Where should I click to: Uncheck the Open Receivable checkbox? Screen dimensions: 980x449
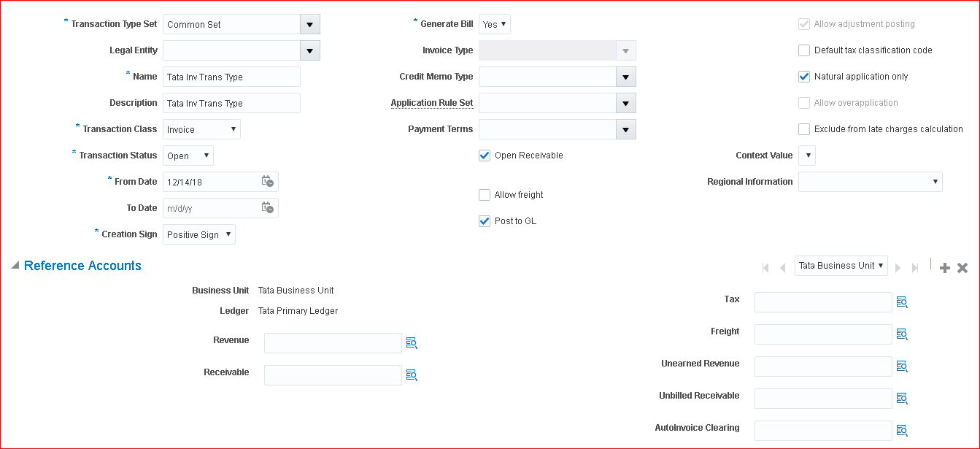485,156
